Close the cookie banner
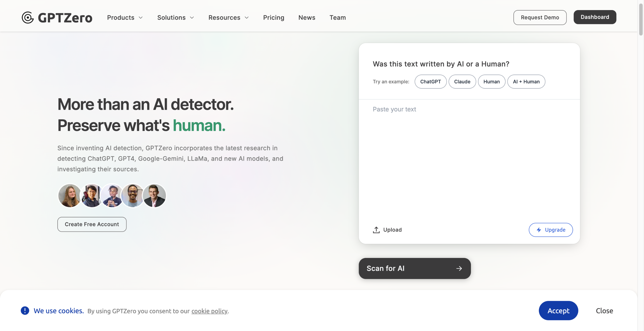Screen dimensions: 644x331 click(x=604, y=311)
